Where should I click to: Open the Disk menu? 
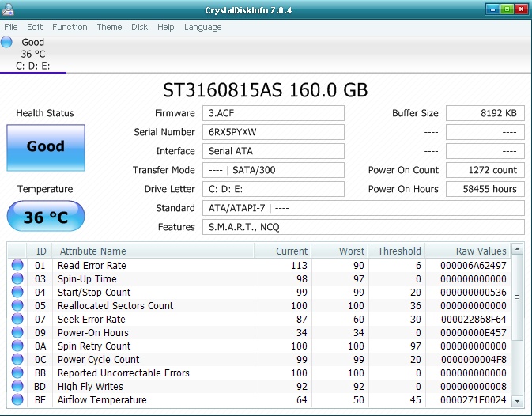tap(139, 27)
